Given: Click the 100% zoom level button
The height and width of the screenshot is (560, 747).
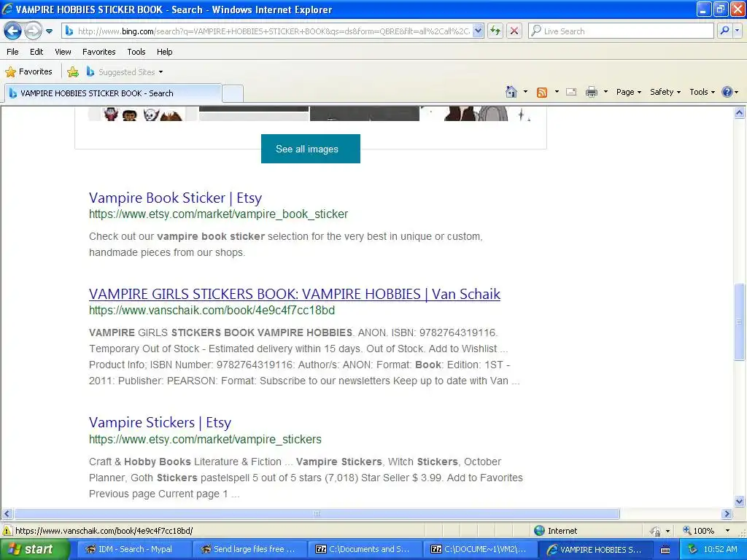Looking at the screenshot, I should coord(698,531).
